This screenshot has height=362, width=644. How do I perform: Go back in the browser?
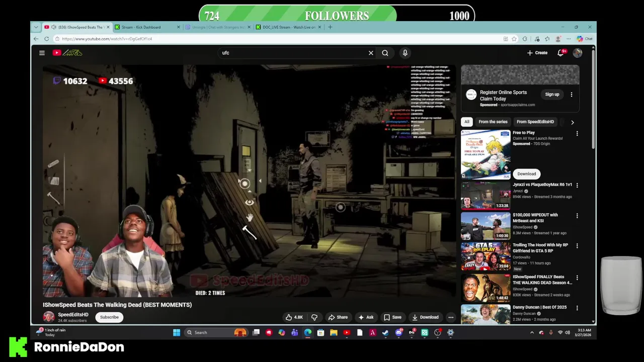tap(36, 39)
